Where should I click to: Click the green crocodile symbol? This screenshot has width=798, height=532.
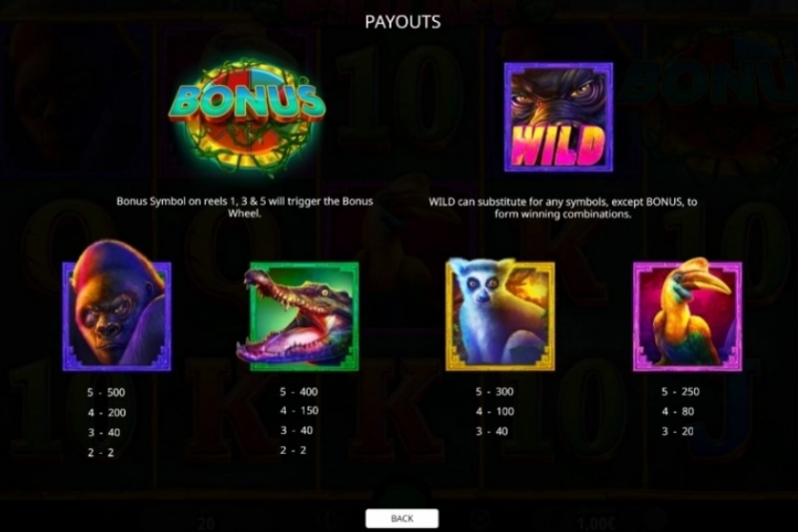299,315
